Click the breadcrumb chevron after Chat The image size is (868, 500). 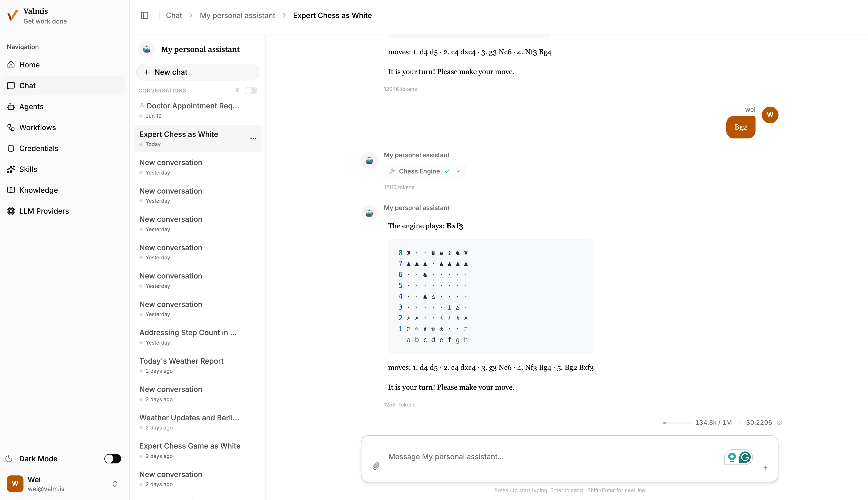click(x=191, y=15)
